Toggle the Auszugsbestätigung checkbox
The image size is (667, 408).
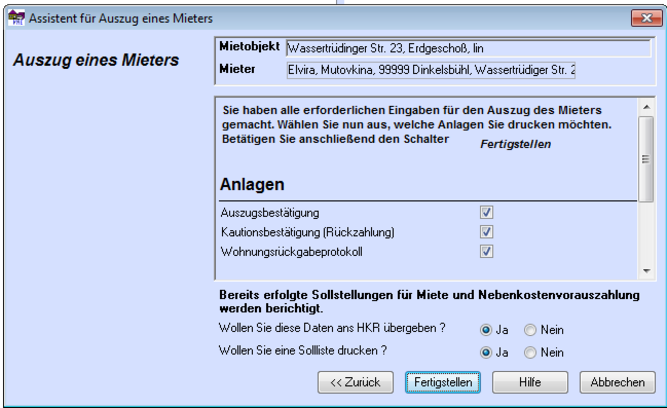487,213
